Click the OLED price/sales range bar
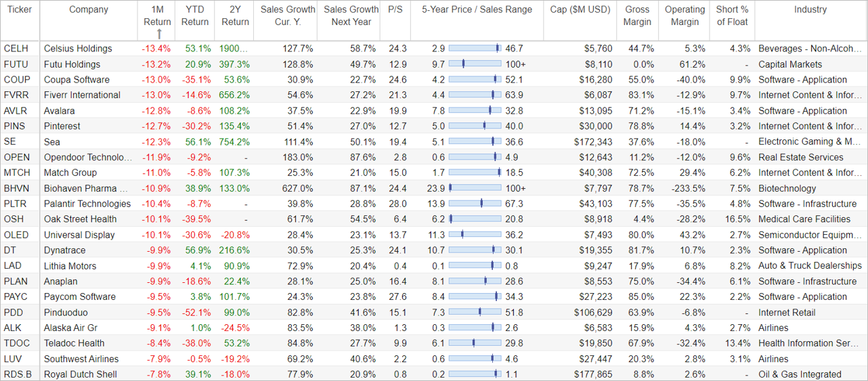 click(x=475, y=235)
